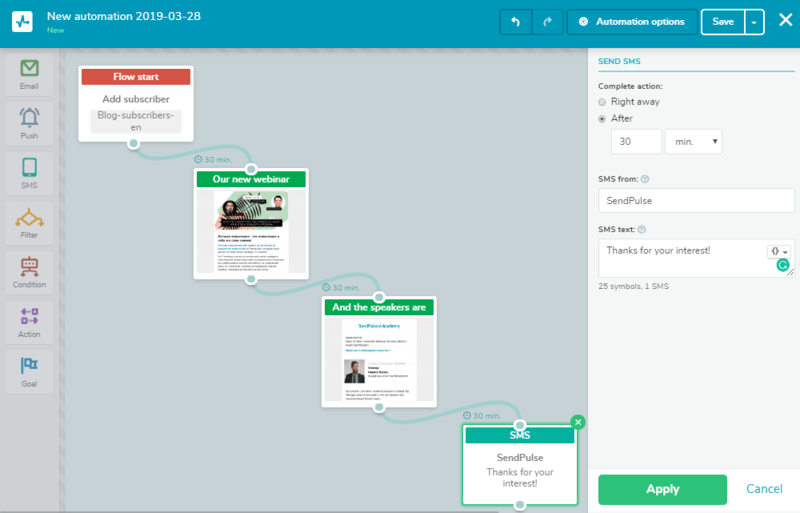This screenshot has height=513, width=800.
Task: Click the SMS from input field
Action: [696, 200]
